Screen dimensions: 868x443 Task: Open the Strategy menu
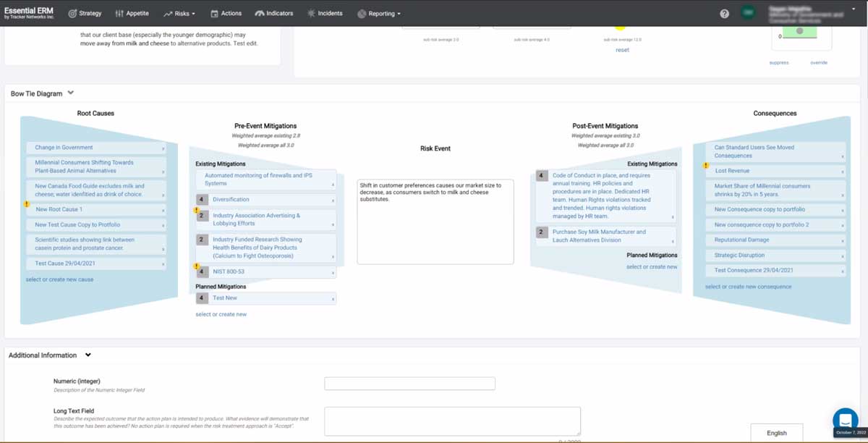[85, 13]
